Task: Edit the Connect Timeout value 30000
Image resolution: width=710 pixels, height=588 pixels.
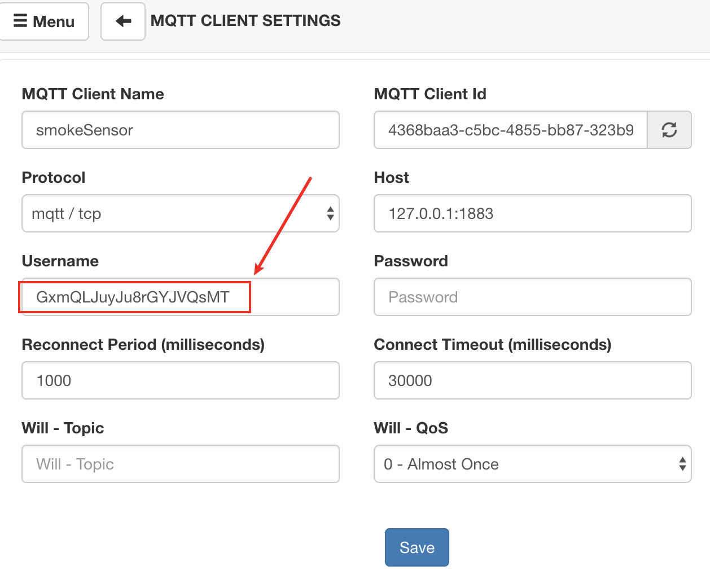Action: [x=533, y=380]
